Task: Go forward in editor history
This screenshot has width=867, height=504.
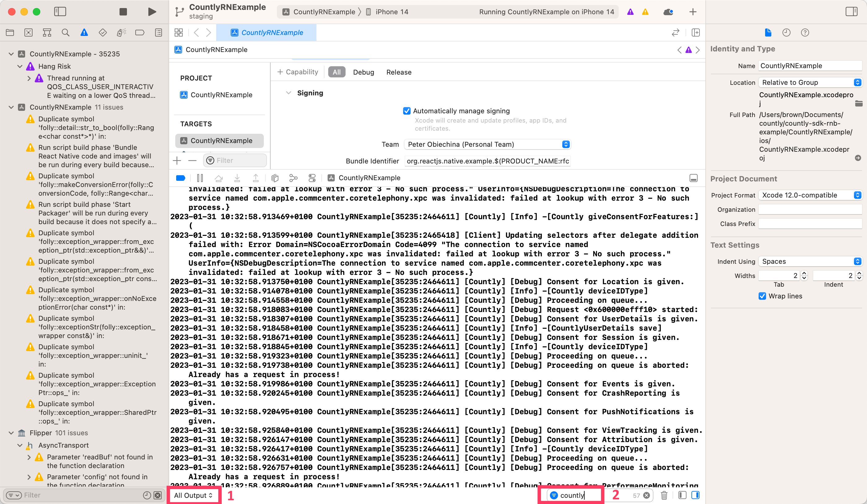Action: [x=208, y=33]
